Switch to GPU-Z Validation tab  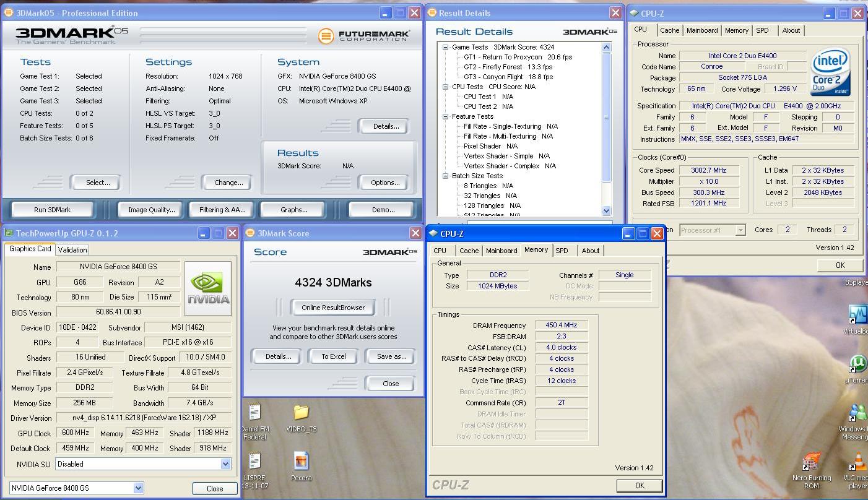tap(72, 249)
